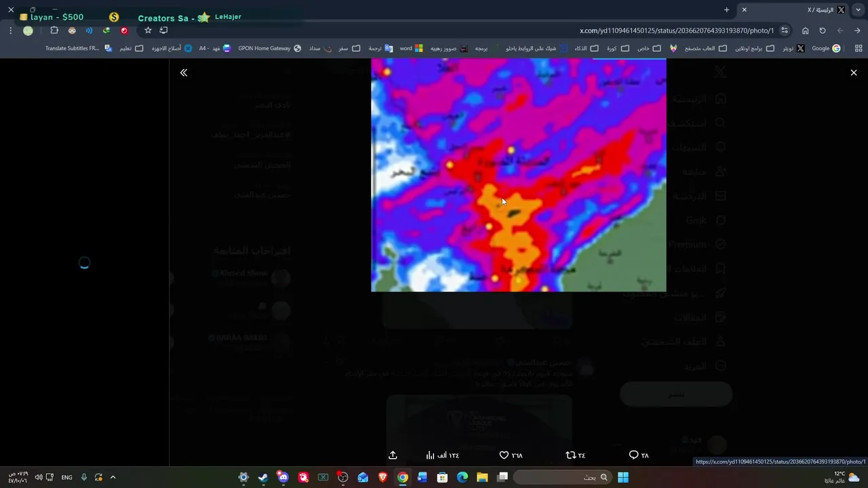Screen dimensions: 868x488
Task: Open File Explorer from the taskbar
Action: 482,477
